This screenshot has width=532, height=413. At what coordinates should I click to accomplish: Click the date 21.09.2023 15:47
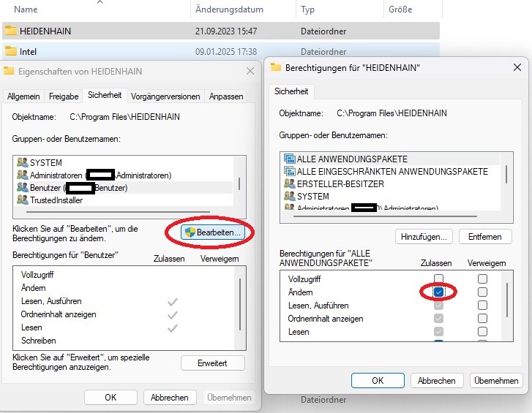(x=226, y=31)
